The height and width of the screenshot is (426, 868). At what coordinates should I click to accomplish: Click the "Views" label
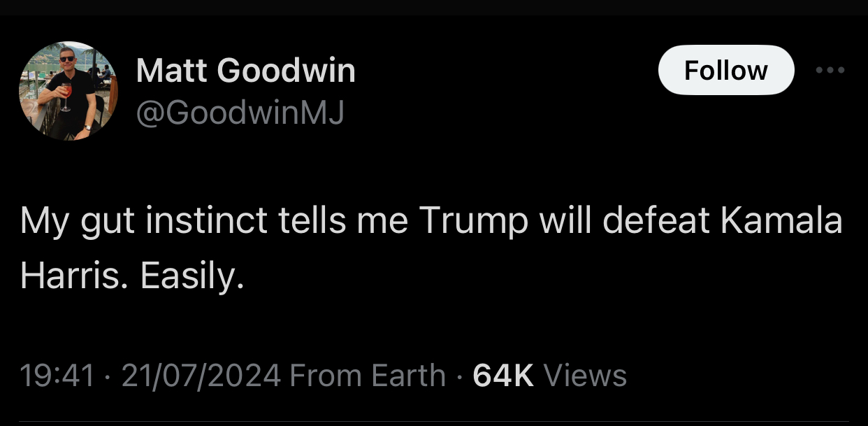click(585, 376)
